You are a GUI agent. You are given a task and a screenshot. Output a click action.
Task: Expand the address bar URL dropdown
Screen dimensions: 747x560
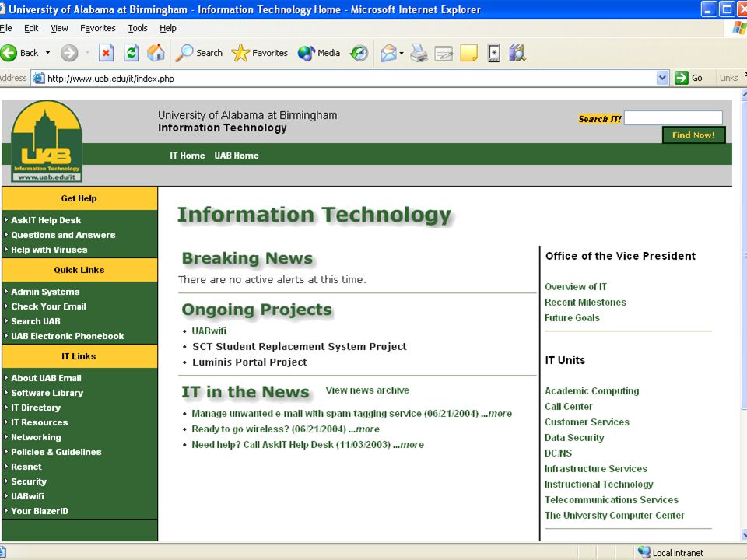662,78
